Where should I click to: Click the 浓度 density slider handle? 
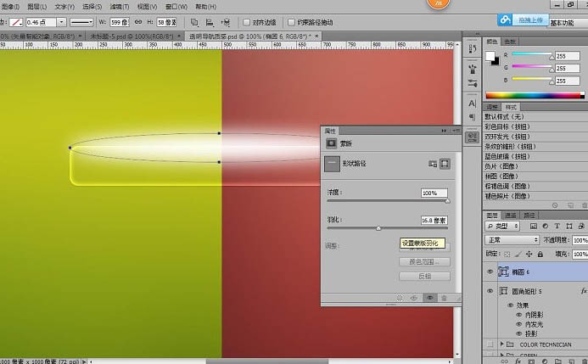click(447, 201)
